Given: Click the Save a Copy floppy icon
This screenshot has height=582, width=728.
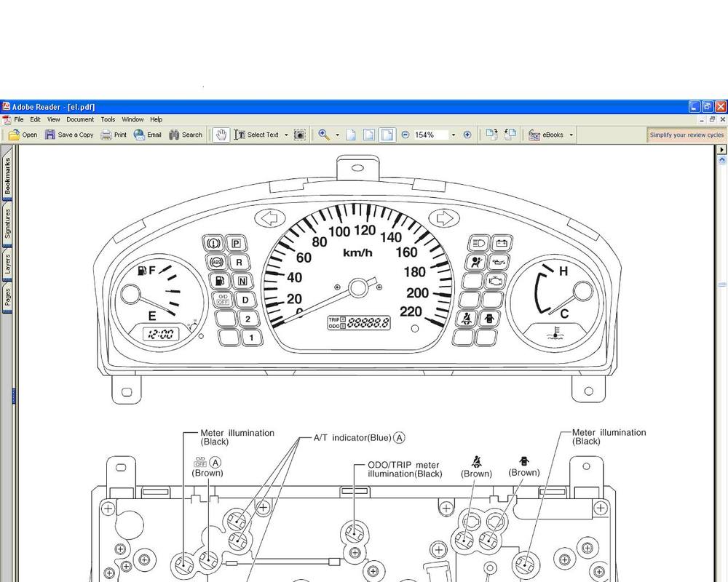Looking at the screenshot, I should 50,135.
